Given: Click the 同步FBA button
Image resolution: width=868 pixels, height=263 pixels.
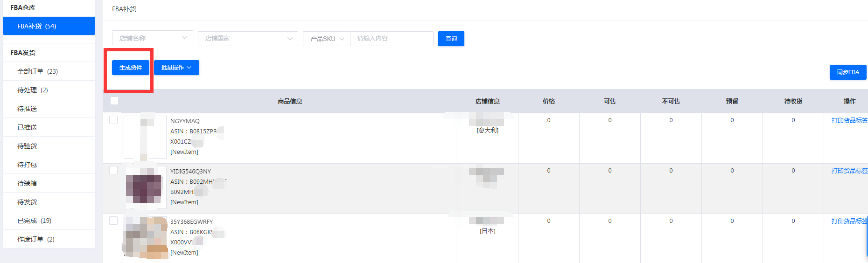Looking at the screenshot, I should 847,72.
